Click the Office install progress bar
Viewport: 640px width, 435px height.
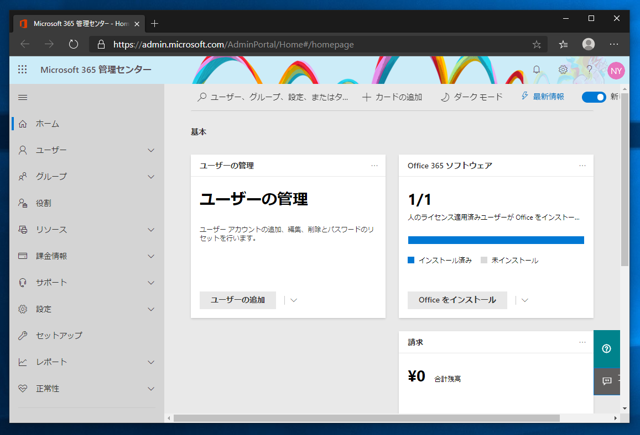point(496,240)
